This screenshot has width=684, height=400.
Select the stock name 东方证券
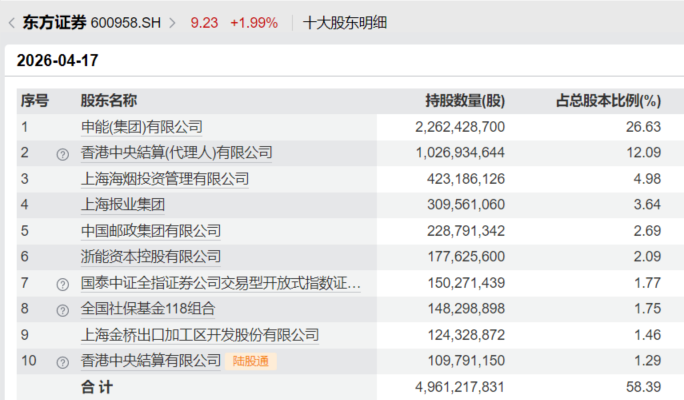[55, 23]
